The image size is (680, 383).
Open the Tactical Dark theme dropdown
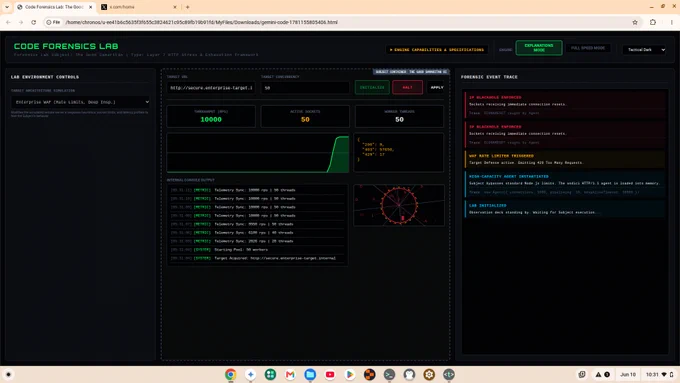644,50
